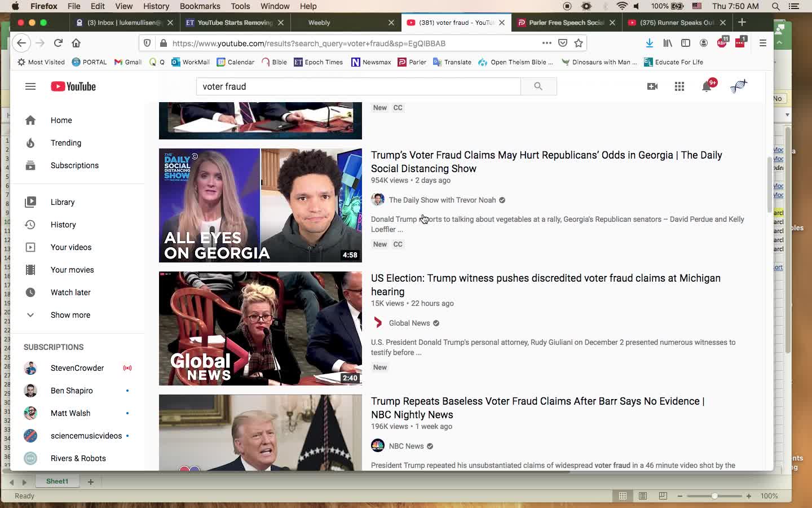812x508 pixels.
Task: Toggle the Firefox sidebar icon
Action: tap(686, 43)
